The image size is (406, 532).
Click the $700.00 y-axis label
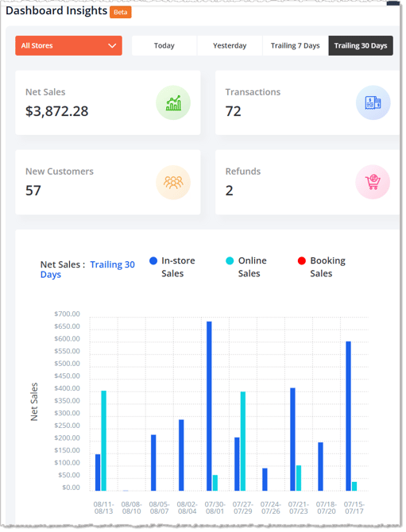[x=68, y=314]
